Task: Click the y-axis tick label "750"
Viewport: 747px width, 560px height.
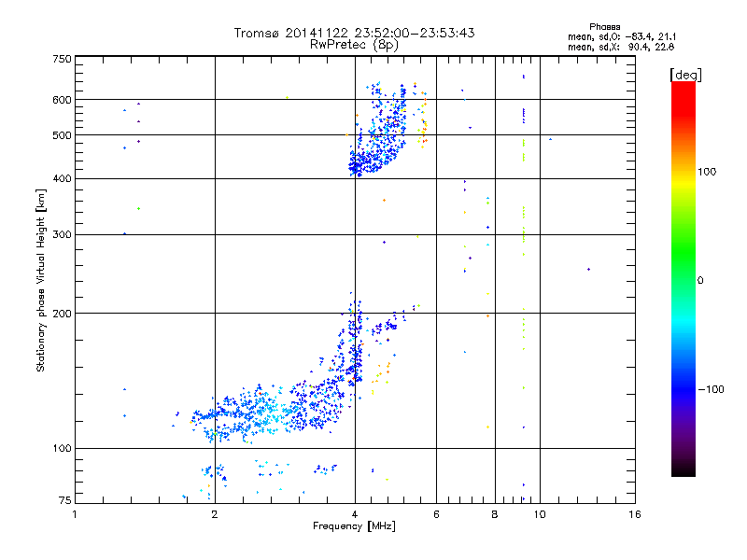Action: pyautogui.click(x=63, y=59)
